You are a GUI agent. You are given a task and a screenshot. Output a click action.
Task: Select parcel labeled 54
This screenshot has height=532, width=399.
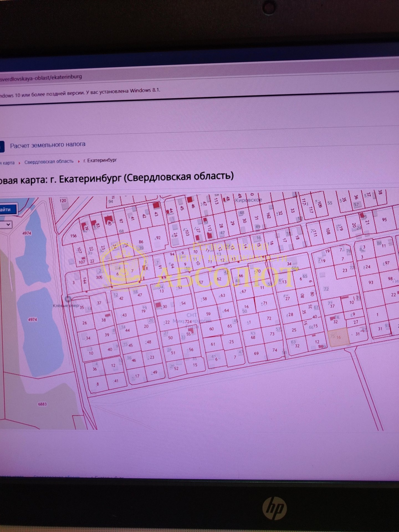(183, 303)
